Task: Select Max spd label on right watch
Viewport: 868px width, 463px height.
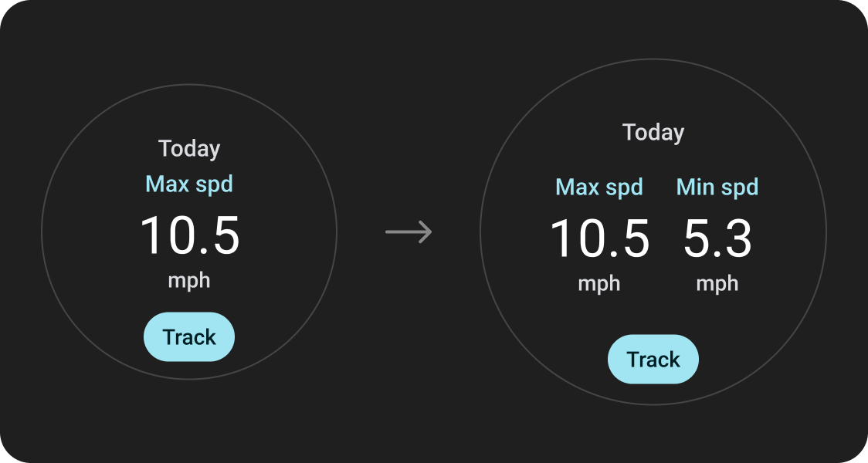Action: (x=599, y=187)
